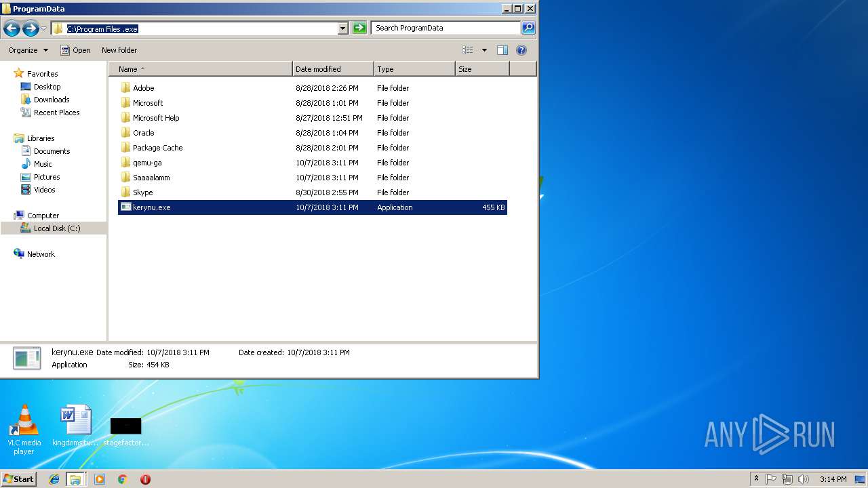
Task: Launch Chrome from taskbar
Action: tap(122, 479)
